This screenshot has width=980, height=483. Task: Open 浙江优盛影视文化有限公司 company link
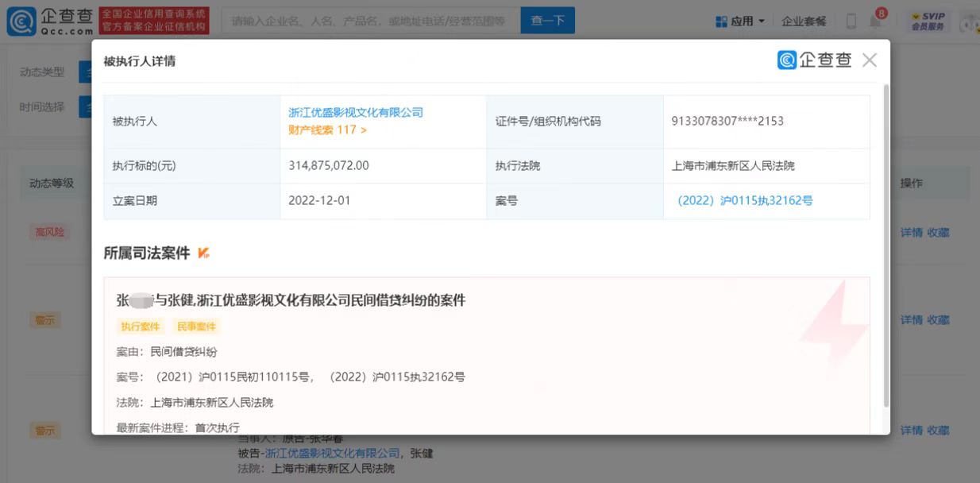point(355,113)
